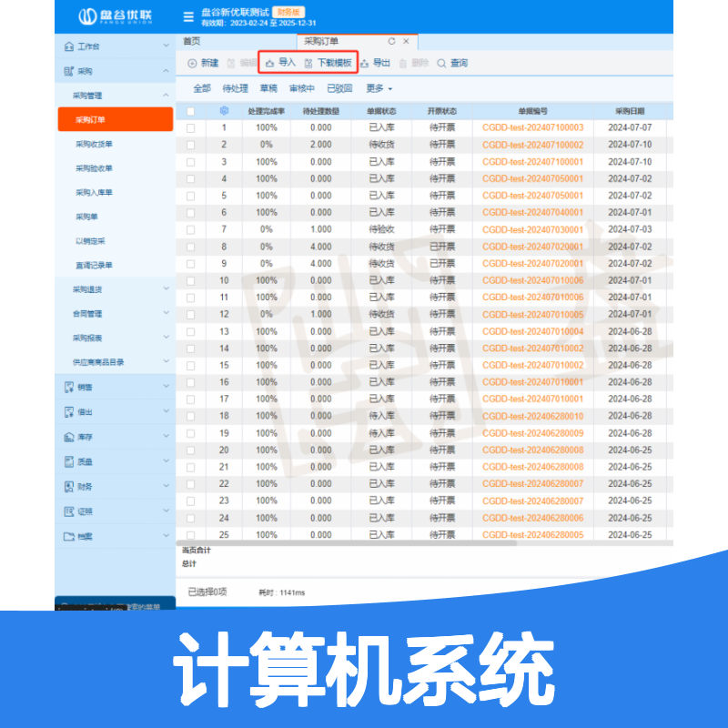Viewport: 728px width, 728px height.
Task: Click the 盘谷优联 logo
Action: point(115,16)
